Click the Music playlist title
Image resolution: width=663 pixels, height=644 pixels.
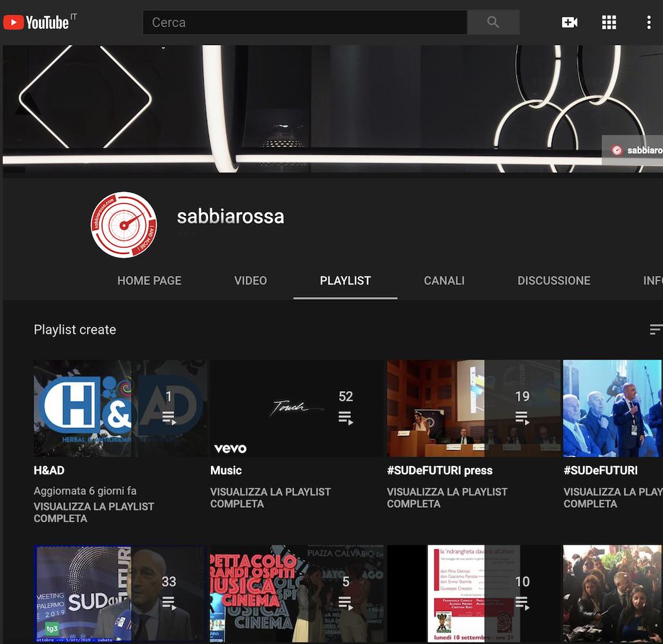point(226,471)
